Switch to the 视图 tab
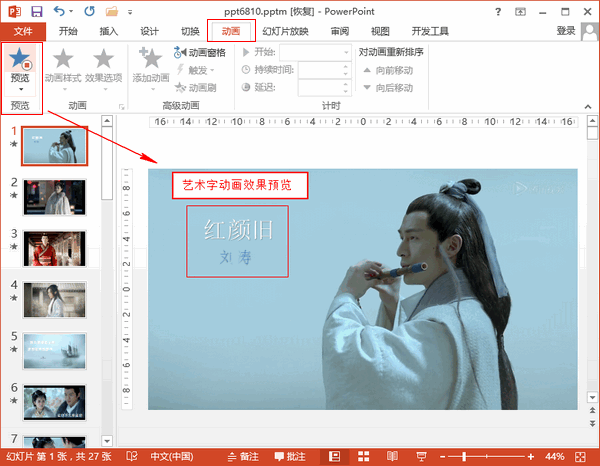Image resolution: width=600 pixels, height=466 pixels. pyautogui.click(x=380, y=31)
